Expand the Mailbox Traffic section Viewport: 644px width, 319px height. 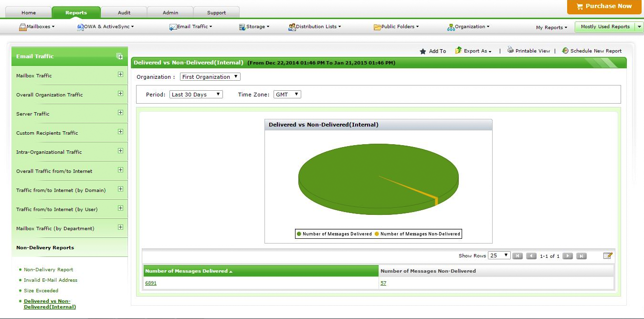pyautogui.click(x=120, y=74)
